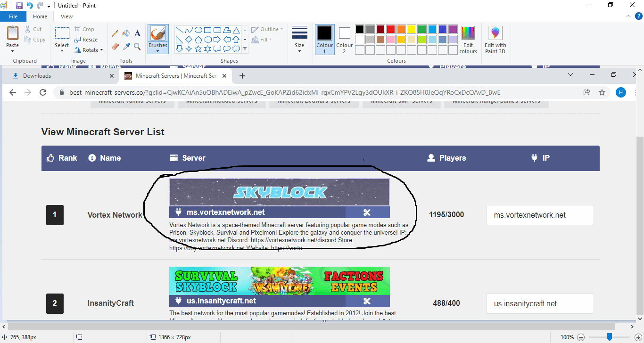Select the Pencil tool
This screenshot has width=644, height=343.
(115, 33)
